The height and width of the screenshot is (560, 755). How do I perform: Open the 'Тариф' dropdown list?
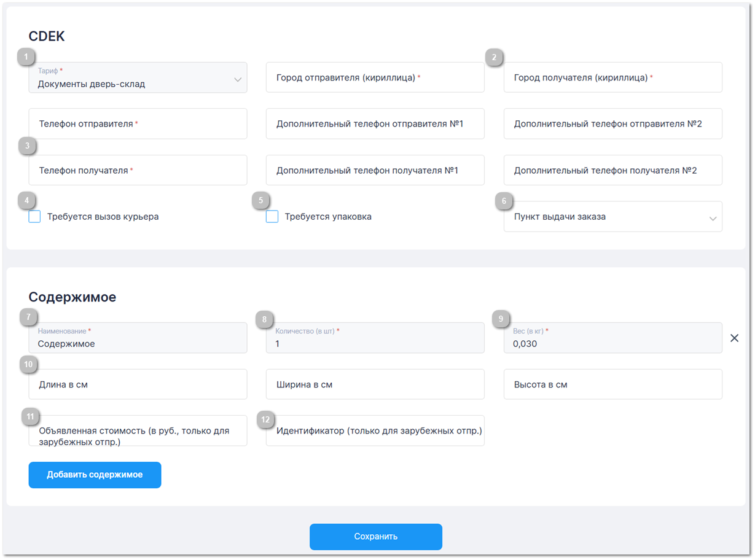138,78
